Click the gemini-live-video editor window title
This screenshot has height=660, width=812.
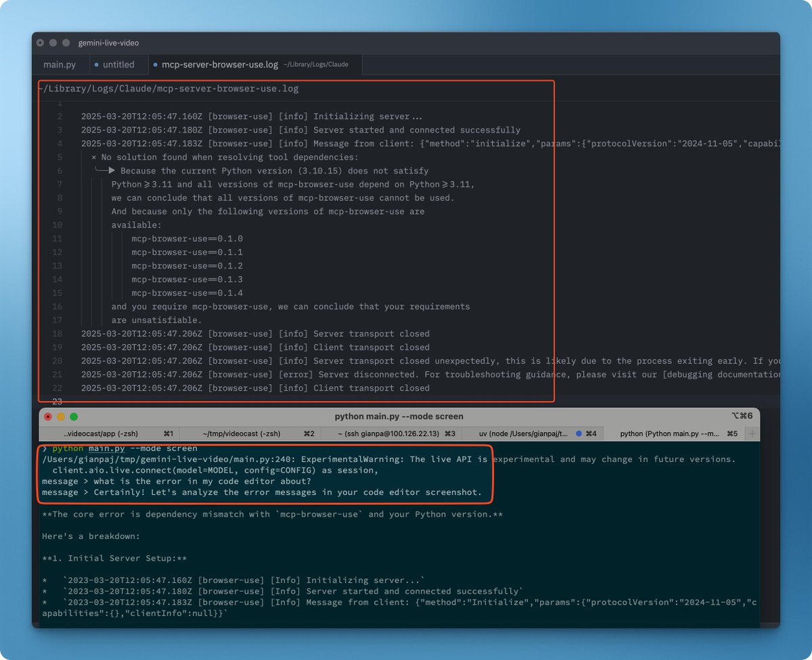coord(108,43)
